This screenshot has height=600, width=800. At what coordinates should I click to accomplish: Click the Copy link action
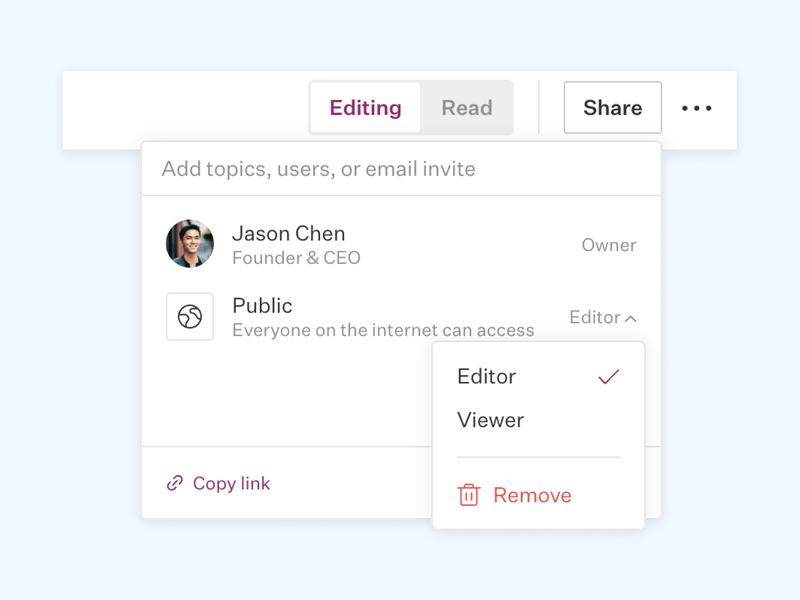click(231, 483)
